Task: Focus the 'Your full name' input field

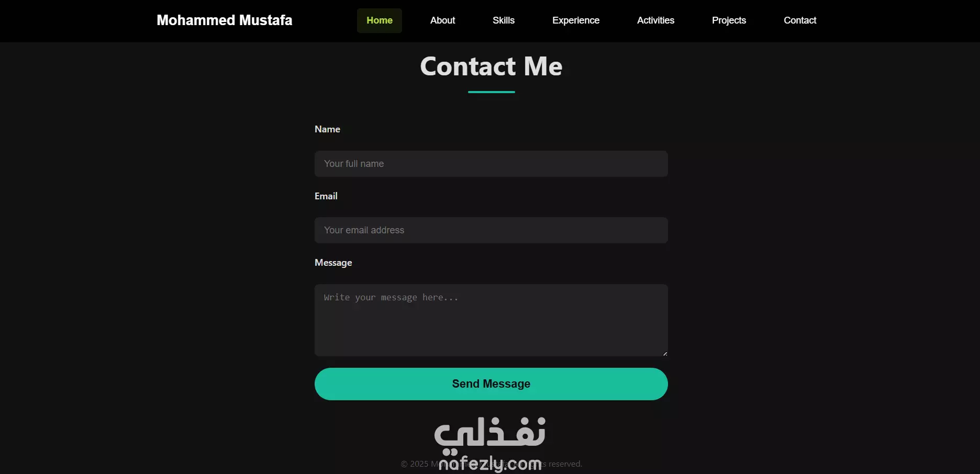Action: pos(491,164)
